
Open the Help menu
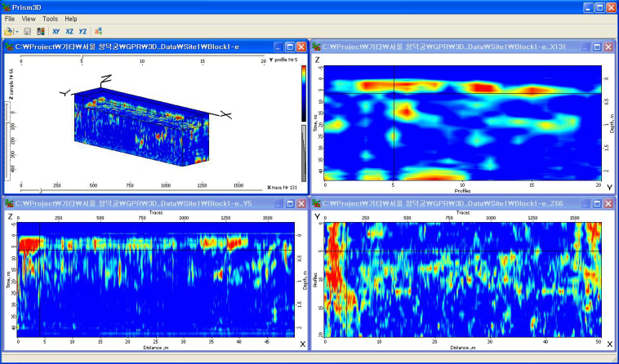pyautogui.click(x=71, y=19)
